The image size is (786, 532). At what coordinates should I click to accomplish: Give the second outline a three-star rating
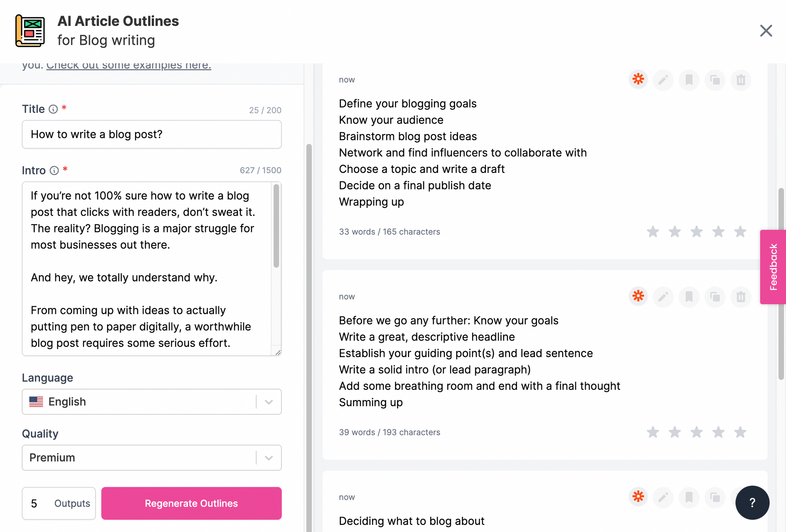click(696, 432)
